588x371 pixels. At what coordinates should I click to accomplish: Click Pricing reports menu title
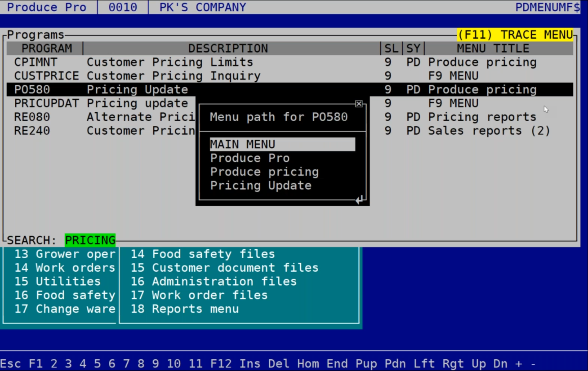[x=482, y=117]
